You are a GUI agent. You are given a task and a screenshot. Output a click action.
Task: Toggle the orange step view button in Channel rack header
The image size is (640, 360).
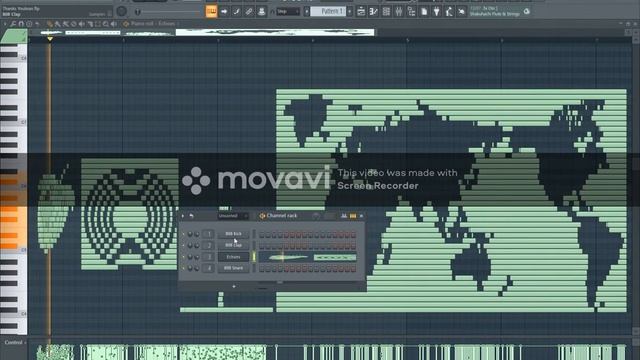coord(353,216)
